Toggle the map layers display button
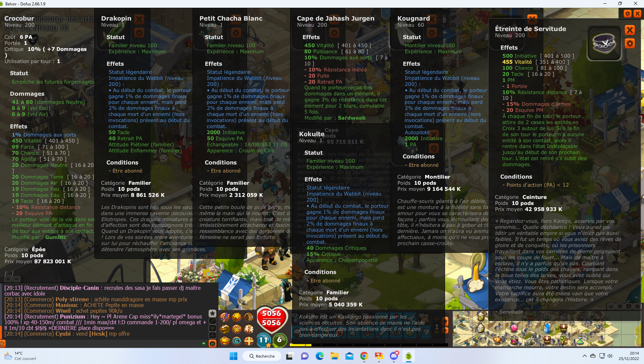 click(611, 306)
